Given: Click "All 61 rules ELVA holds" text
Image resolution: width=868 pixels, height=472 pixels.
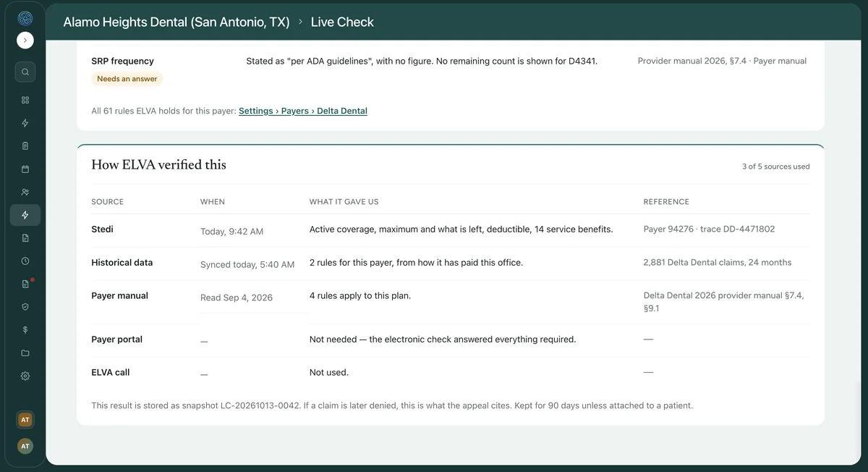Looking at the screenshot, I should (163, 111).
